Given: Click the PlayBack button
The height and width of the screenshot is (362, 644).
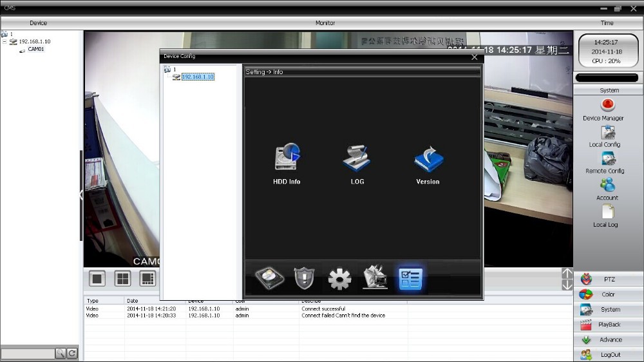Looking at the screenshot, I should tap(609, 325).
